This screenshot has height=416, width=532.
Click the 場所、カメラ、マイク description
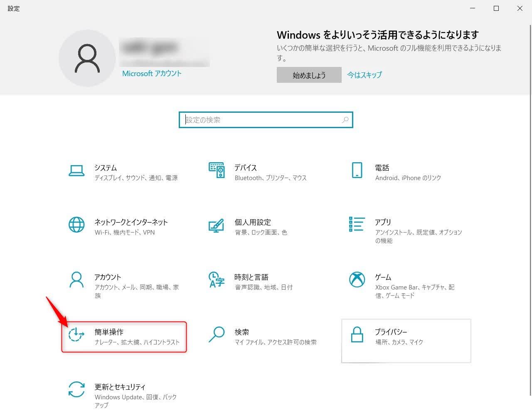click(x=399, y=342)
